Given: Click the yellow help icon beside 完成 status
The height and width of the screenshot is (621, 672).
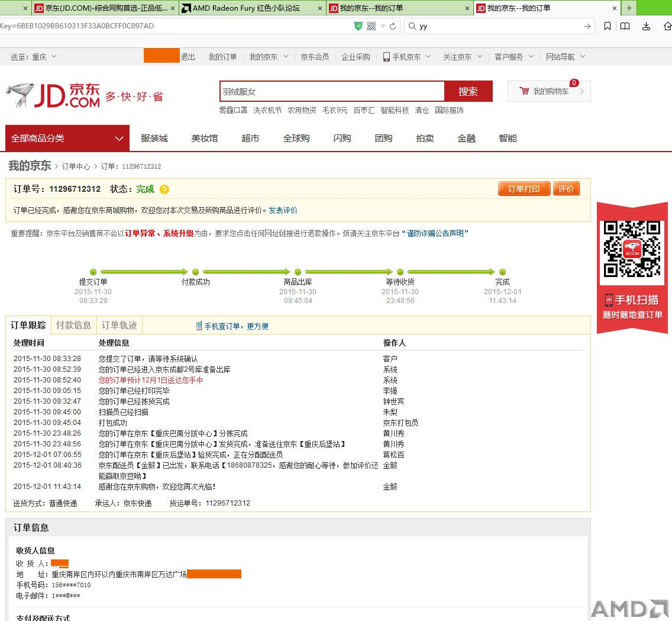Looking at the screenshot, I should coord(164,189).
